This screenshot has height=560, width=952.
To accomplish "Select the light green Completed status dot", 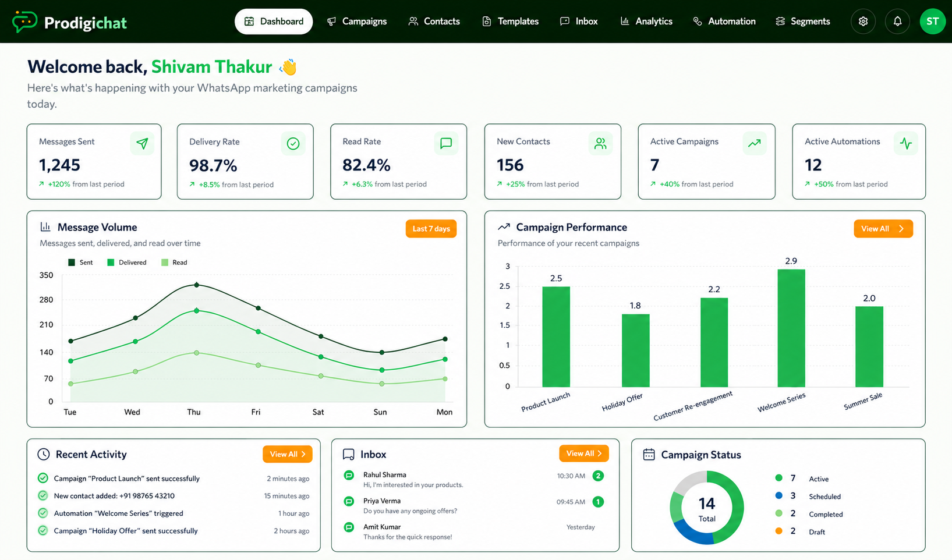I will (x=778, y=513).
